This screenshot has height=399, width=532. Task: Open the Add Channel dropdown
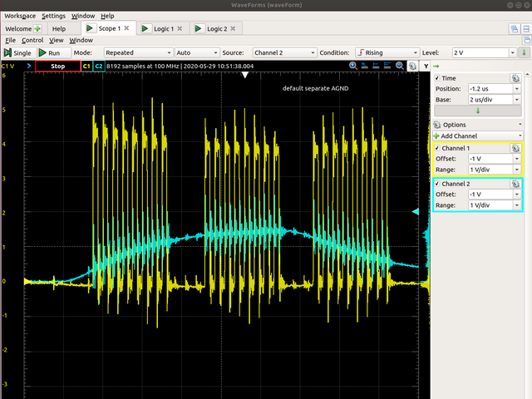478,136
